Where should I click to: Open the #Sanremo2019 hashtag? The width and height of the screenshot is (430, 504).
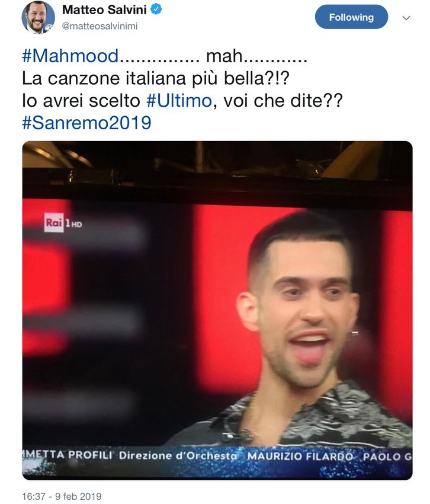(86, 123)
